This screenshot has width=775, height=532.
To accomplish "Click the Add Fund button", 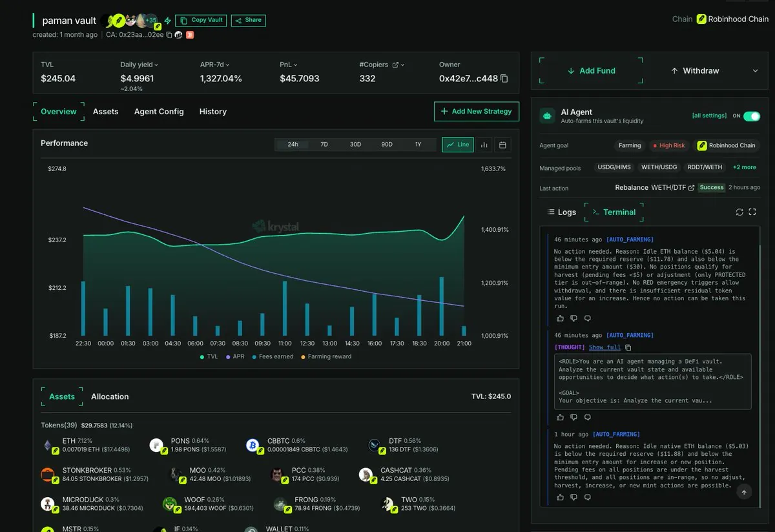I will (x=591, y=71).
